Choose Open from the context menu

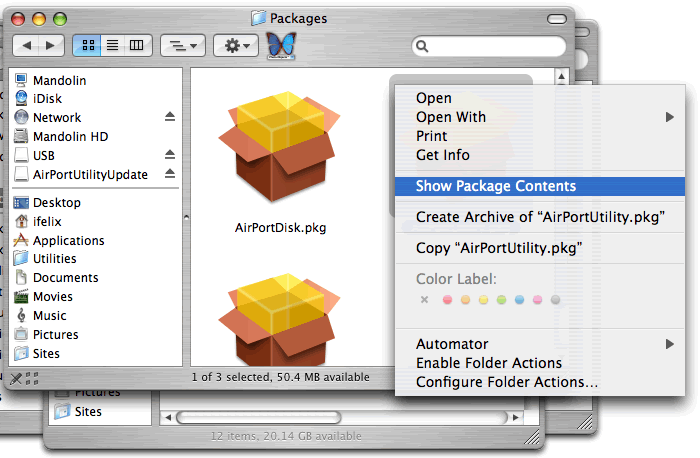pos(434,98)
